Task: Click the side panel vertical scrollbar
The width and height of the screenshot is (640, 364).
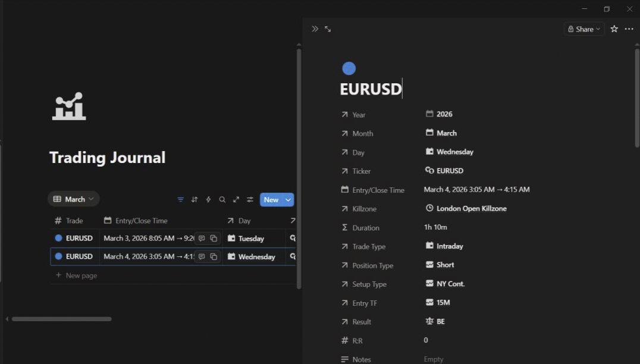Action: point(637,98)
